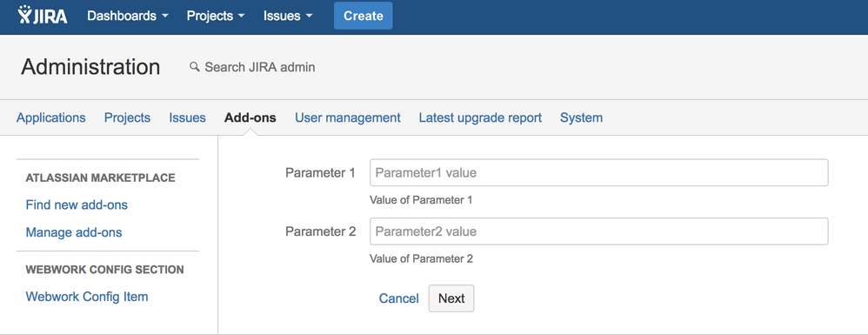
Task: Open the Issues dropdown in header
Action: [x=288, y=16]
